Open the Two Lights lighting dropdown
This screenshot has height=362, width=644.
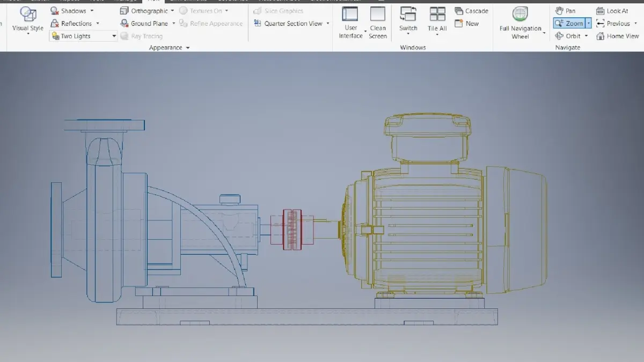tap(83, 36)
